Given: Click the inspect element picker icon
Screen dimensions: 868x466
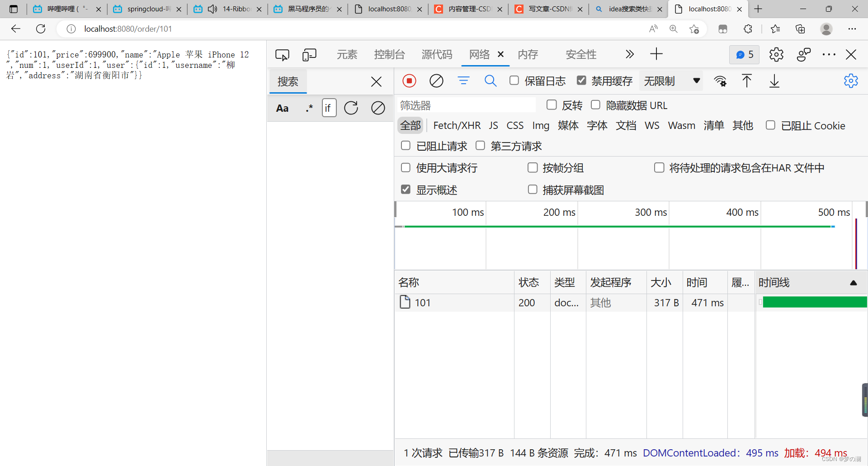Looking at the screenshot, I should point(282,55).
